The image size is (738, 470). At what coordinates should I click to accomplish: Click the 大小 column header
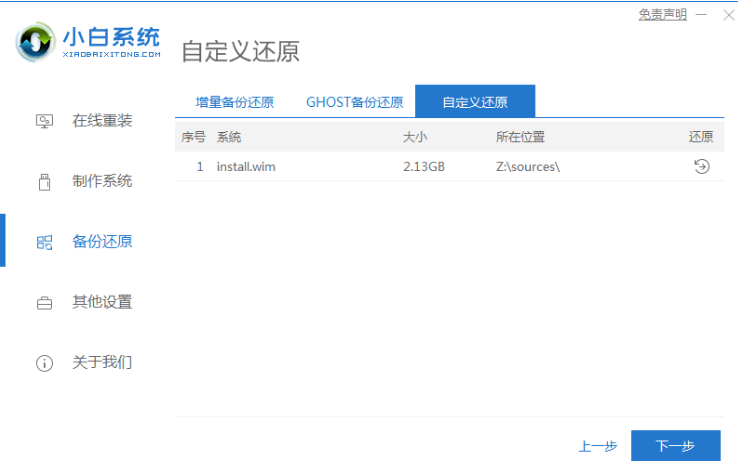[x=415, y=137]
